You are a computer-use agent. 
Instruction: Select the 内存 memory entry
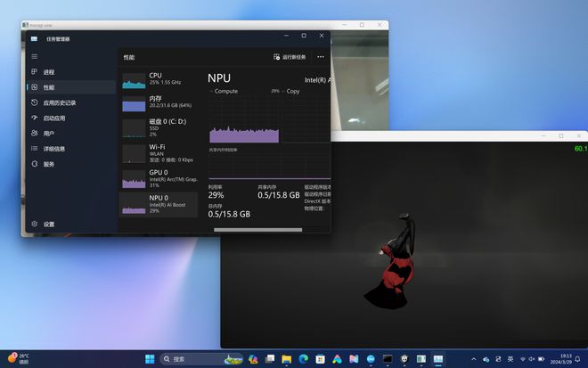pos(159,102)
